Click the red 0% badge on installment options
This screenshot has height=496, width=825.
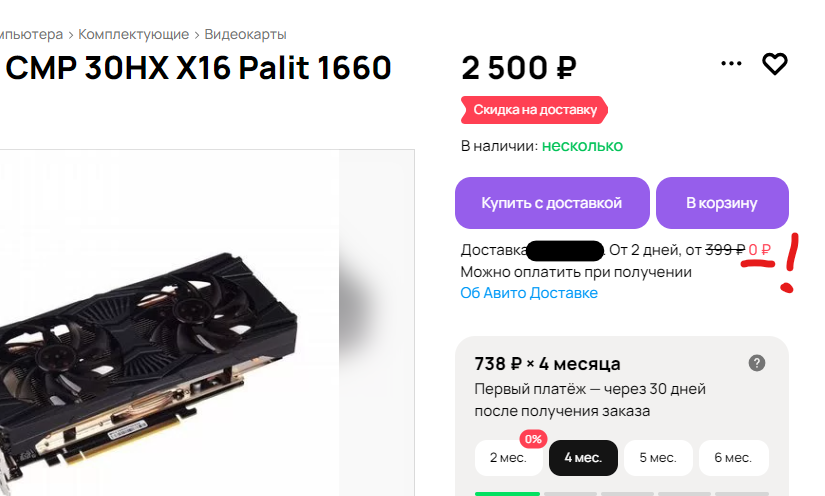[533, 439]
